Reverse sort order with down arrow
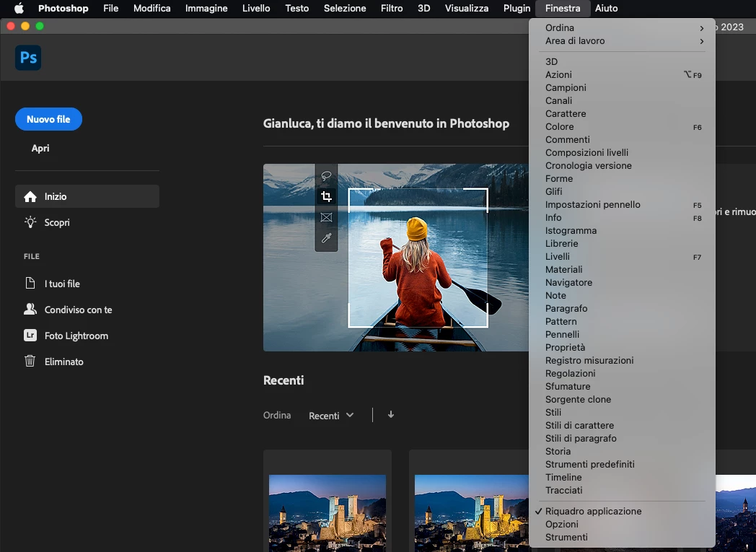This screenshot has width=756, height=552. click(391, 415)
